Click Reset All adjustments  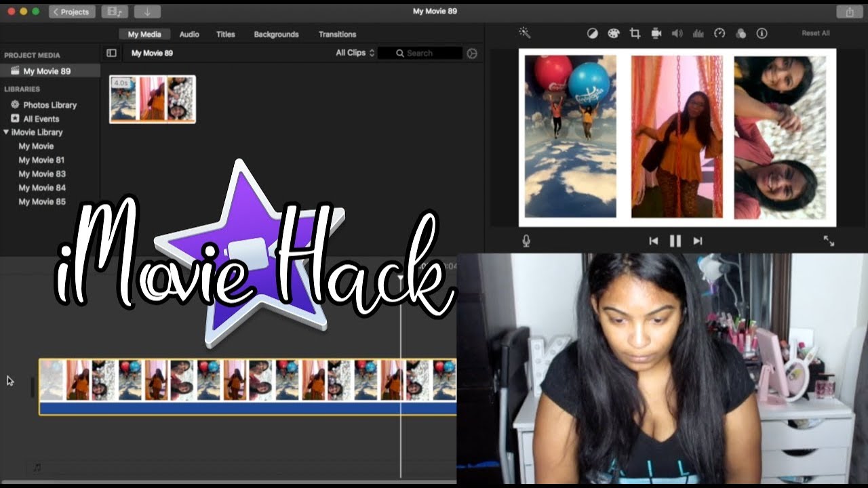tap(815, 33)
